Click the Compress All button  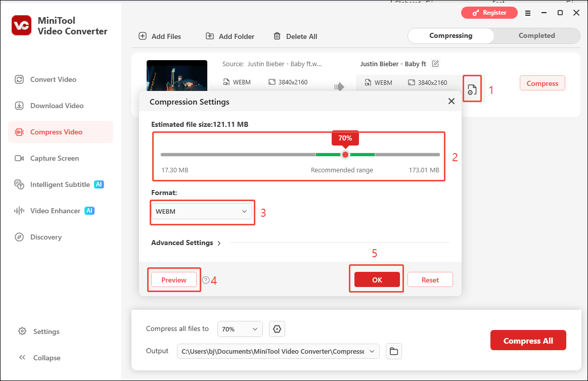point(528,341)
